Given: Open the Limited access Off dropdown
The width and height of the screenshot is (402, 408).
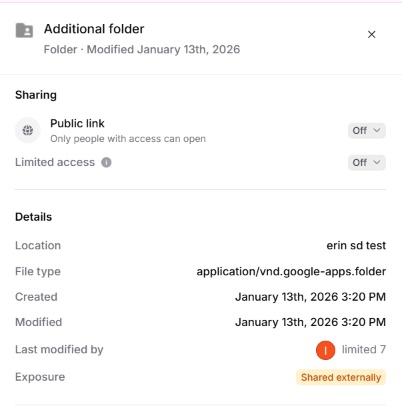Looking at the screenshot, I should coord(367,162).
